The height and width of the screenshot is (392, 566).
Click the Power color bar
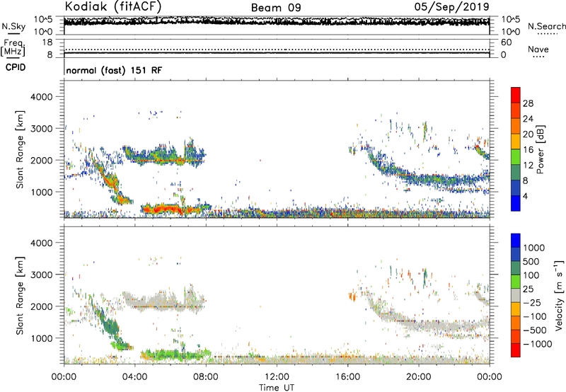click(516, 149)
